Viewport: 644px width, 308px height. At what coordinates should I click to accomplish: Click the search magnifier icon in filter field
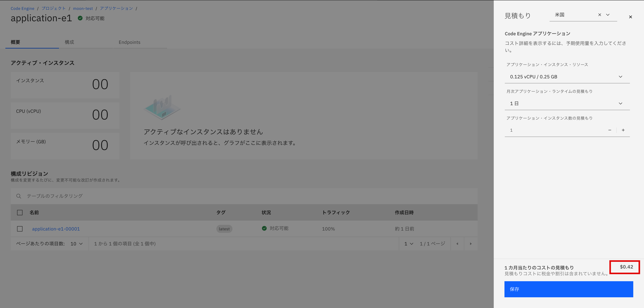coord(19,196)
